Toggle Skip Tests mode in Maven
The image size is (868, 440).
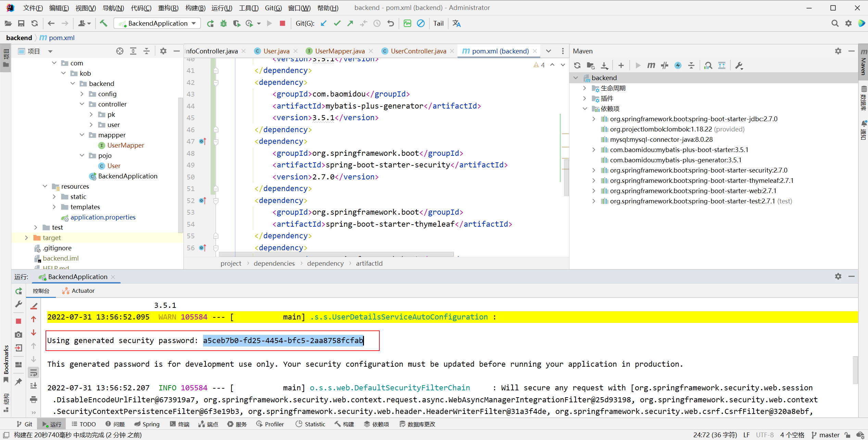[678, 65]
